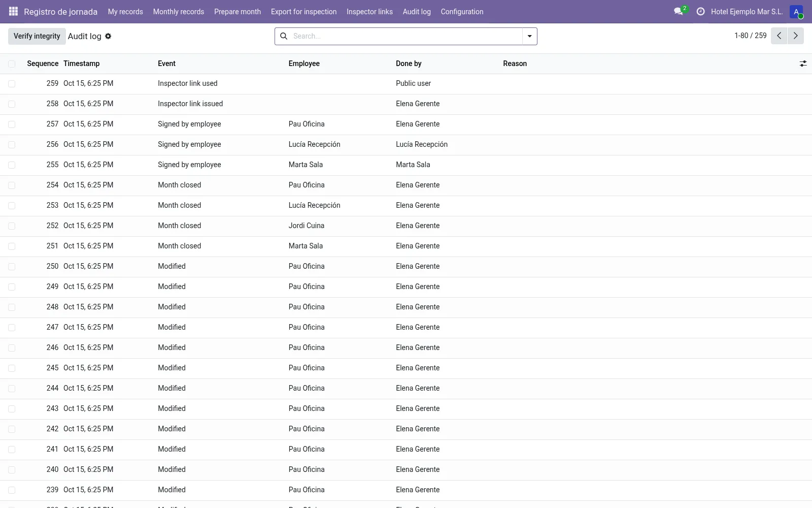
Task: Open the Inspector links menu
Action: (x=369, y=12)
